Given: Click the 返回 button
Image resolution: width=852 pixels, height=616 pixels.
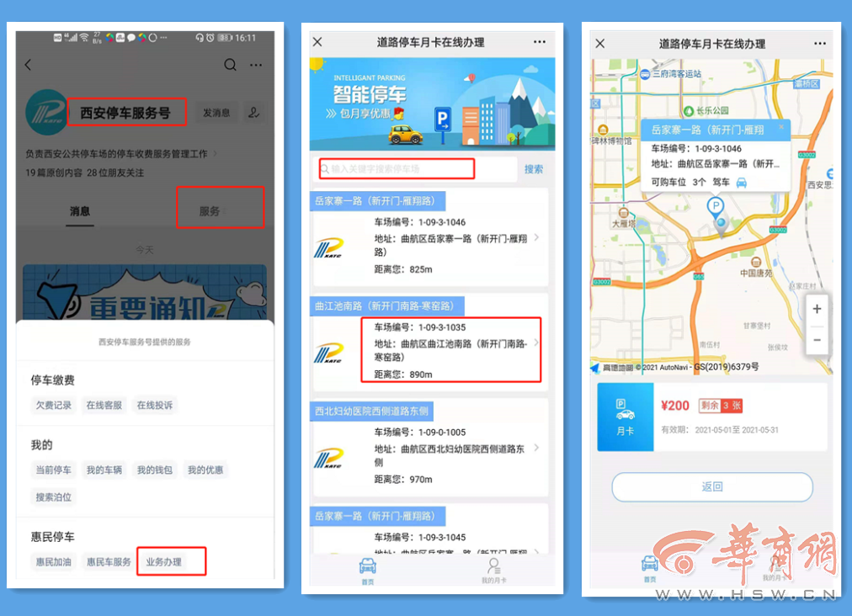Looking at the screenshot, I should coord(711,486).
